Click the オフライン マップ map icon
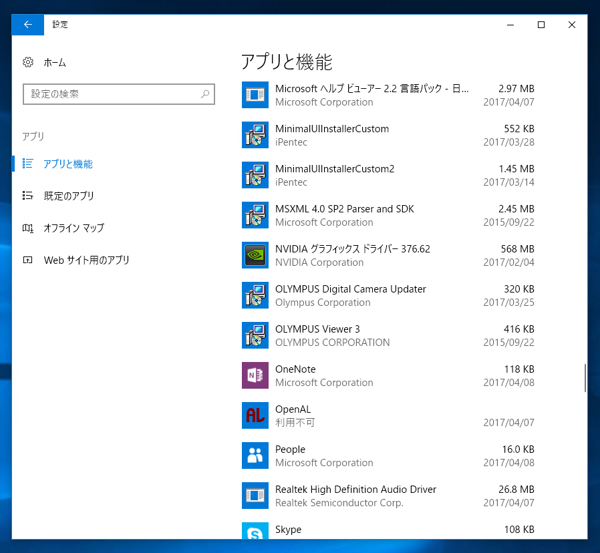Image resolution: width=600 pixels, height=553 pixels. point(28,228)
